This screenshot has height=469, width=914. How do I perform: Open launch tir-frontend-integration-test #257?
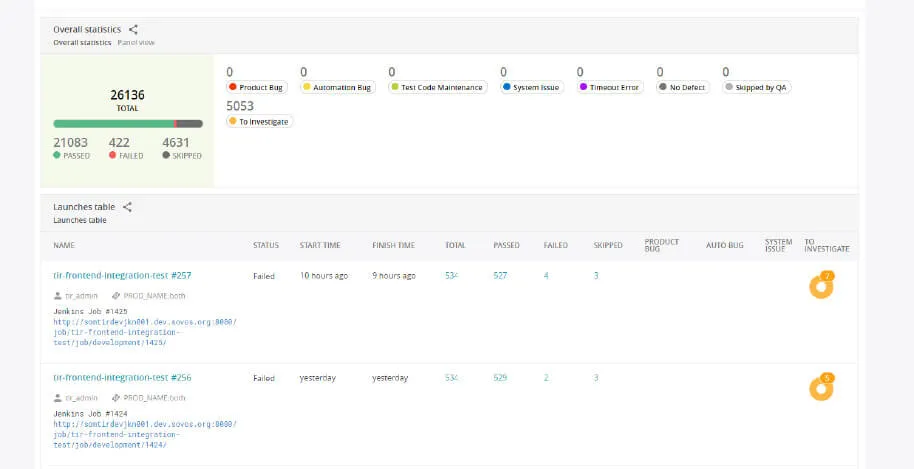[122, 275]
